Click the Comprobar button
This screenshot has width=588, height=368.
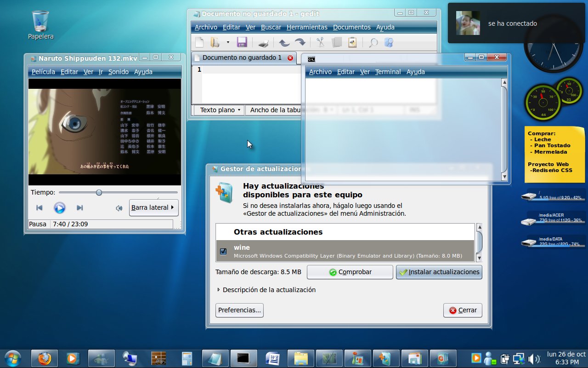point(350,272)
